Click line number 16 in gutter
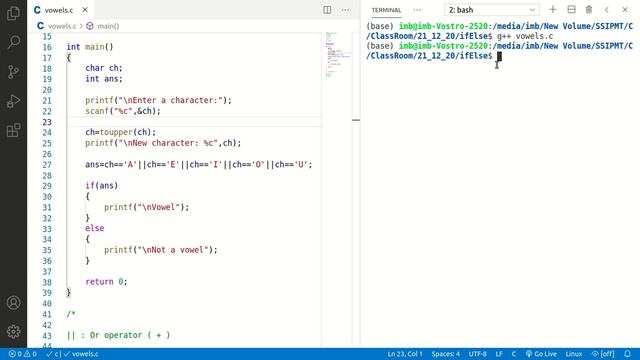Image resolution: width=640 pixels, height=360 pixels. coord(47,47)
